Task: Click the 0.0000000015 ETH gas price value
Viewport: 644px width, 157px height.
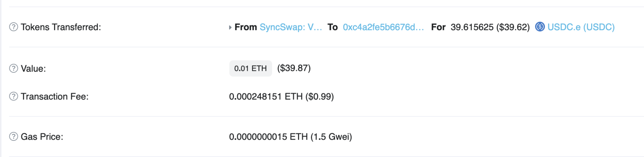Action: [269, 137]
